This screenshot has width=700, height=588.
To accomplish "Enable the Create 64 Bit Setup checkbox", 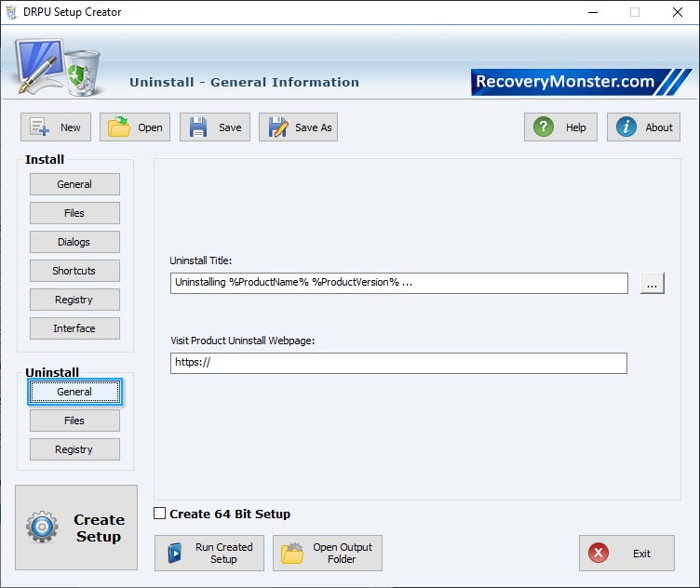I will point(159,514).
